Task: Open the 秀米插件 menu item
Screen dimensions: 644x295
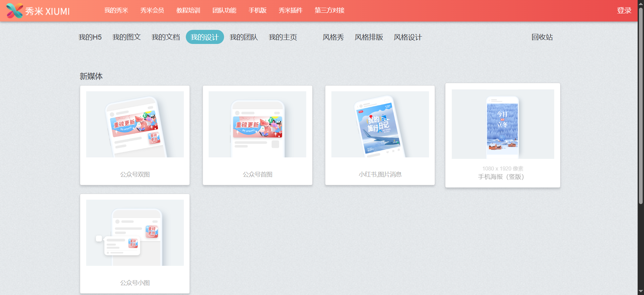Action: [290, 10]
